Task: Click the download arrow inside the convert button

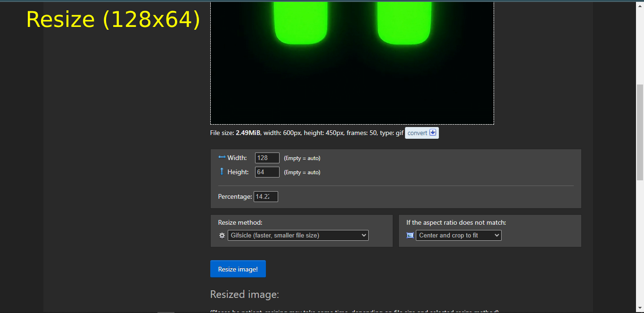Action: 433,133
